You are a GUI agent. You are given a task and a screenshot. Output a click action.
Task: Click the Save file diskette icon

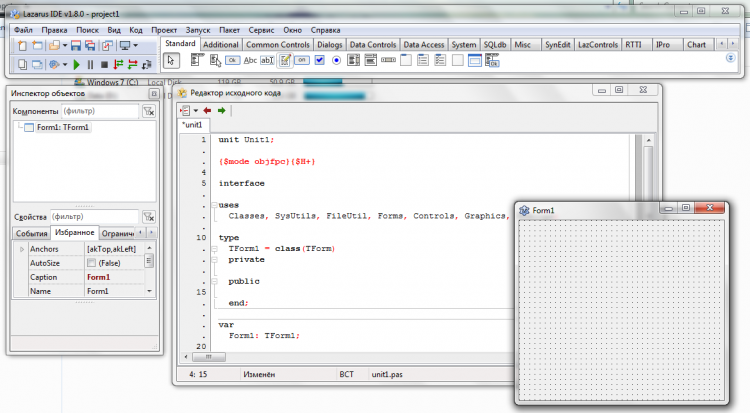[76, 46]
